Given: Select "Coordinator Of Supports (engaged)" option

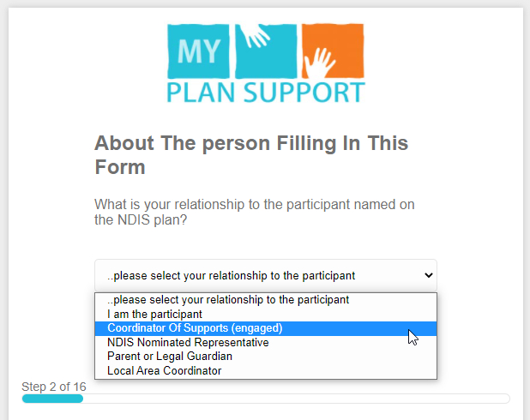Looking at the screenshot, I should point(195,328).
